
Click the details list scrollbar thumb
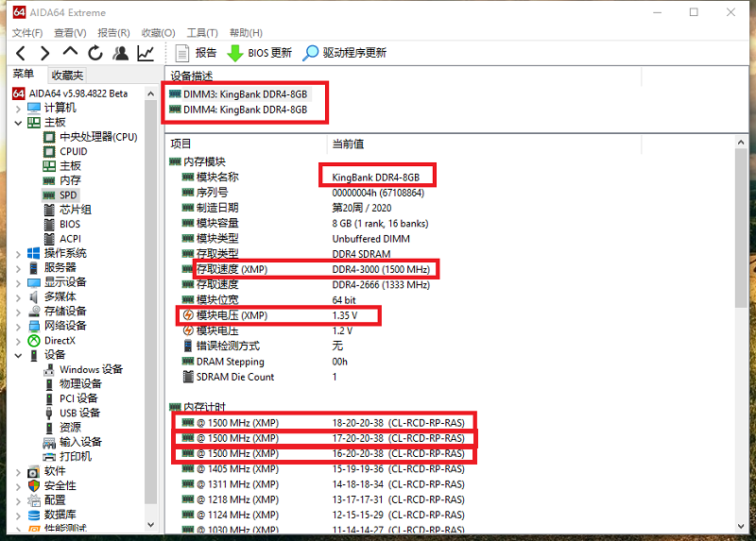(741, 228)
